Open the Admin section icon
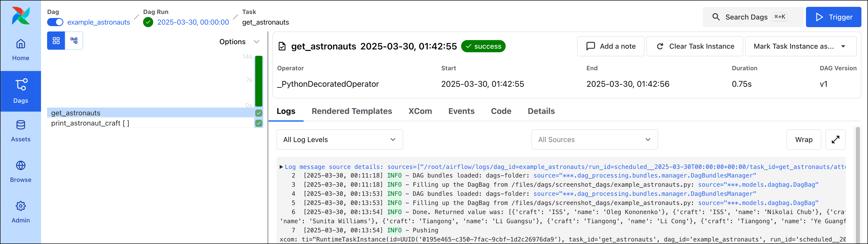Viewport: 868px width, 244px height. (21, 211)
